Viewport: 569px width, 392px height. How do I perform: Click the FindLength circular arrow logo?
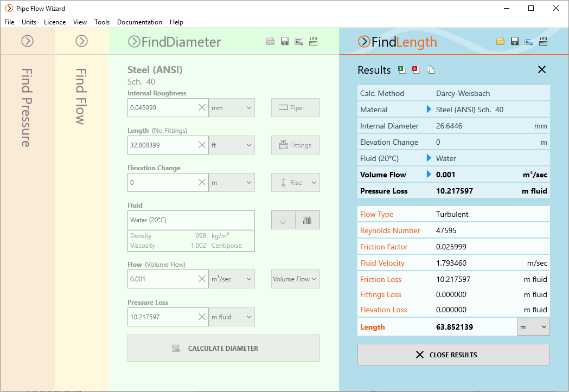click(364, 42)
